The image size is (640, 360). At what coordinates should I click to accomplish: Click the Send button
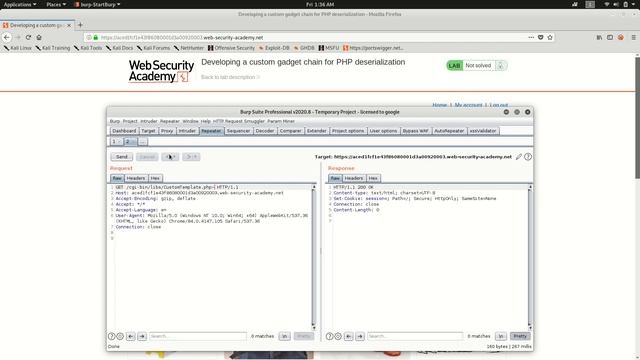click(x=122, y=157)
